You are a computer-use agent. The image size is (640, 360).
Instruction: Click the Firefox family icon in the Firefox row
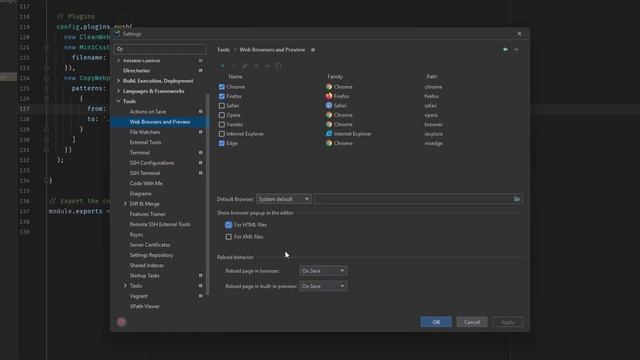(x=329, y=96)
